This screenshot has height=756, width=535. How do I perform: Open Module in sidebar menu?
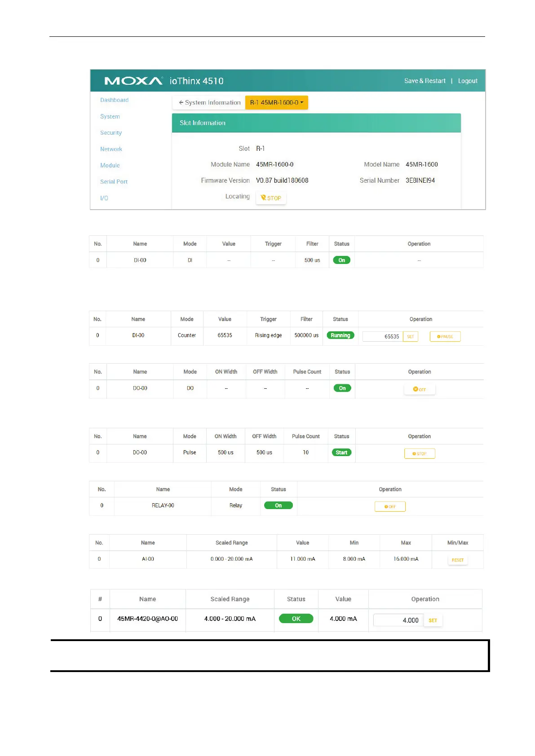tap(110, 165)
